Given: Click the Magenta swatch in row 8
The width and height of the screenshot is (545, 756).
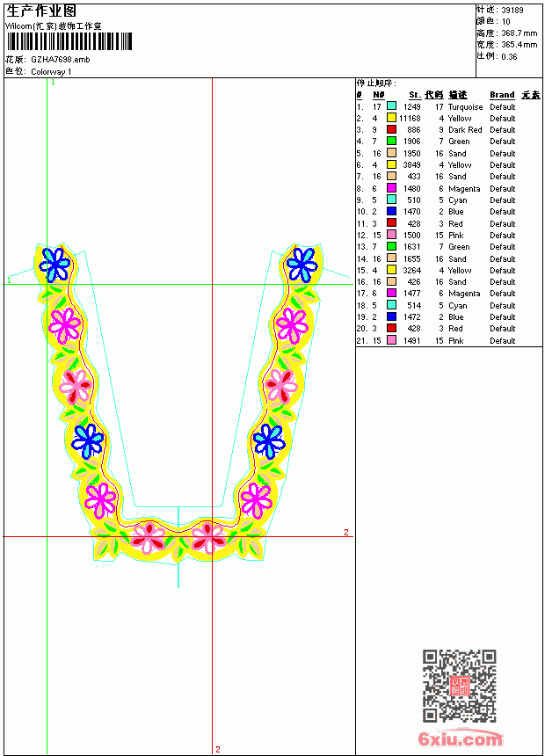Looking at the screenshot, I should 392,188.
